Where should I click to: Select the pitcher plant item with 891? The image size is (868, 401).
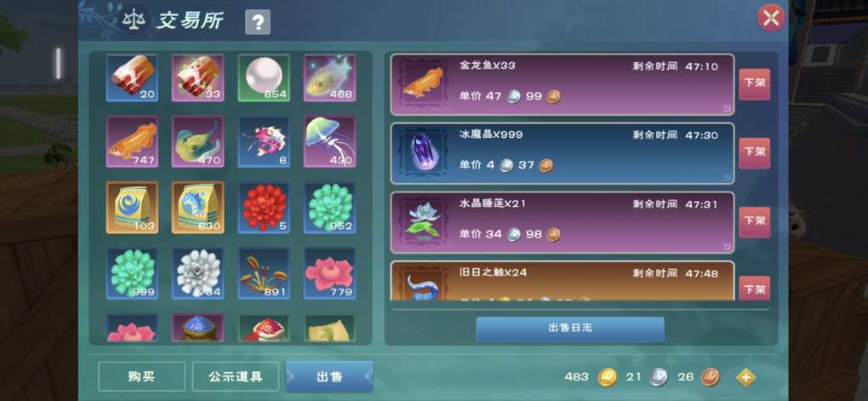point(264,273)
